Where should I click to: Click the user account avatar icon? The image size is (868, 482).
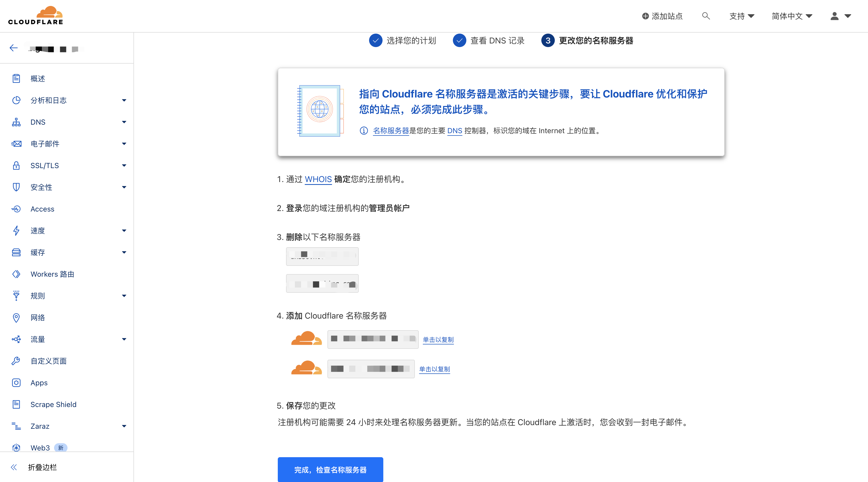834,16
